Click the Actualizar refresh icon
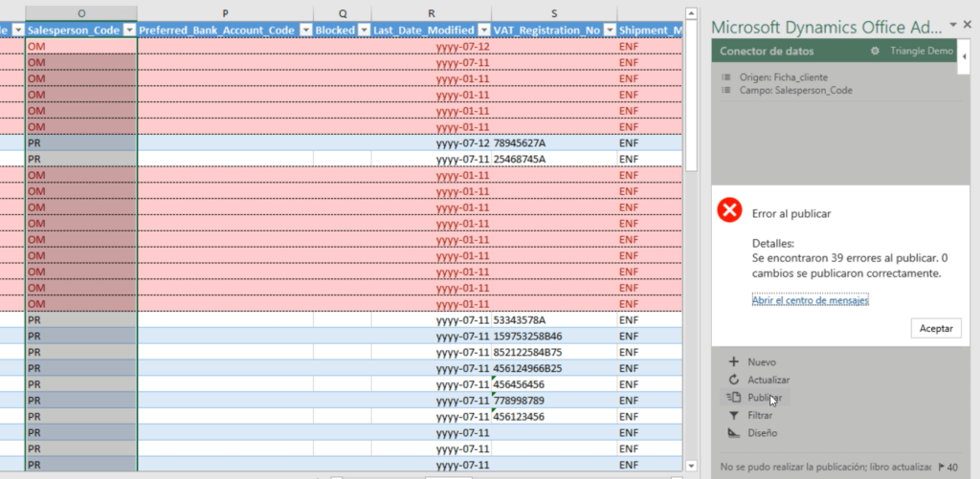This screenshot has height=479, width=980. click(x=734, y=380)
